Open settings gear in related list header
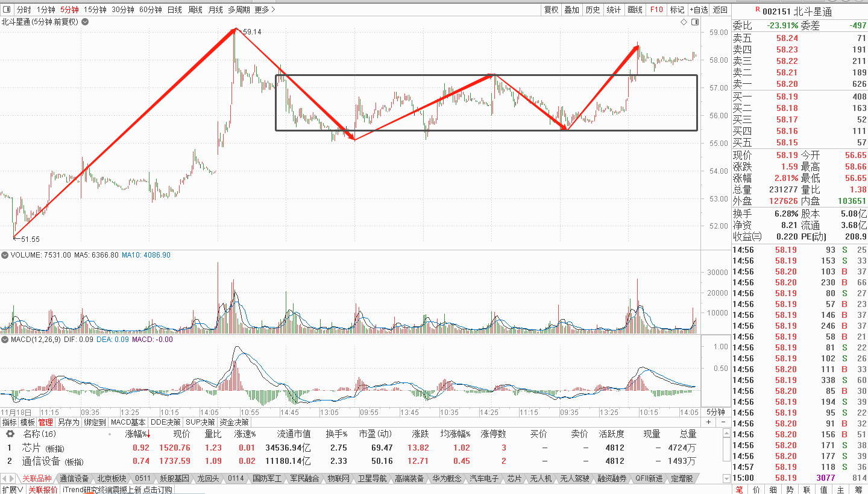Screen dimensions: 868x494 click(x=10, y=434)
